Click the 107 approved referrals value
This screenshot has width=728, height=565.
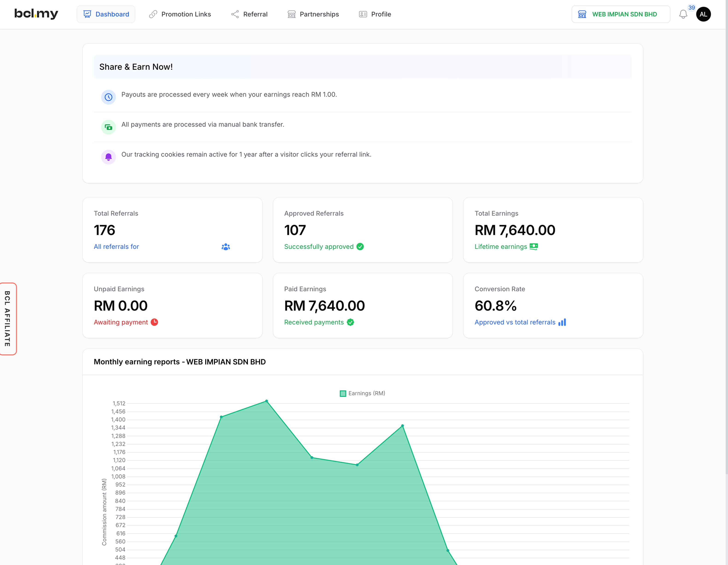point(295,230)
